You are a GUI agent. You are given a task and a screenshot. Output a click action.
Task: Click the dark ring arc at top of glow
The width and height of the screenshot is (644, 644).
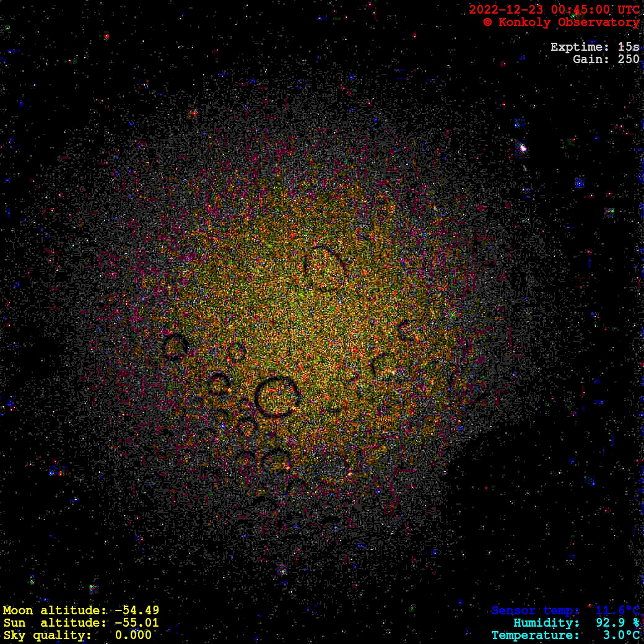(x=325, y=268)
